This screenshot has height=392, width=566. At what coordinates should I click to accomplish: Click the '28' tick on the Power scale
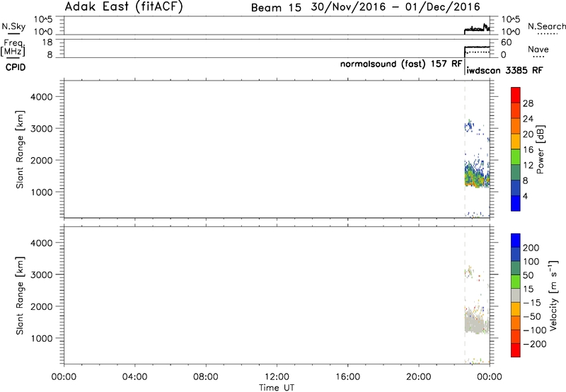click(528, 103)
